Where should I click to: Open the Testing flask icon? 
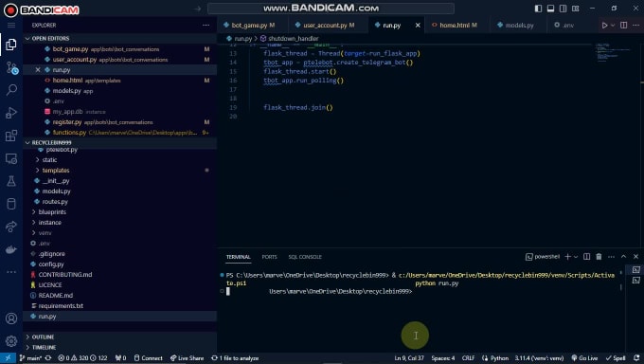[11, 181]
